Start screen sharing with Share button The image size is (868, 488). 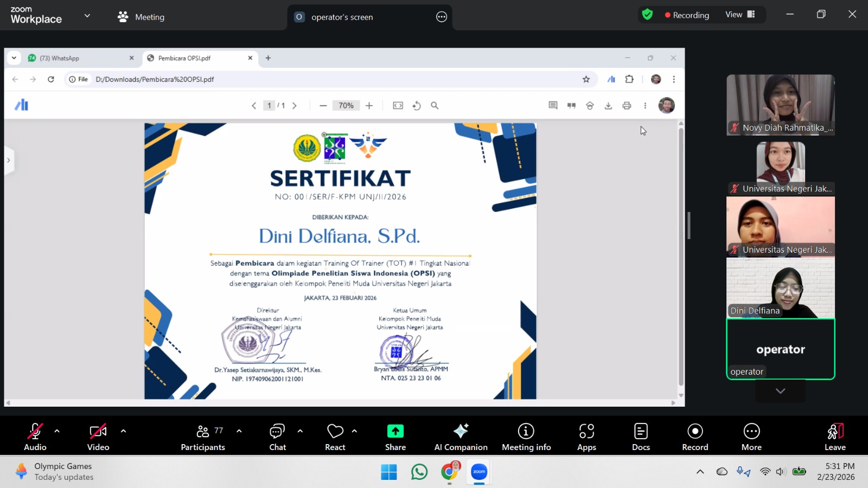(395, 436)
